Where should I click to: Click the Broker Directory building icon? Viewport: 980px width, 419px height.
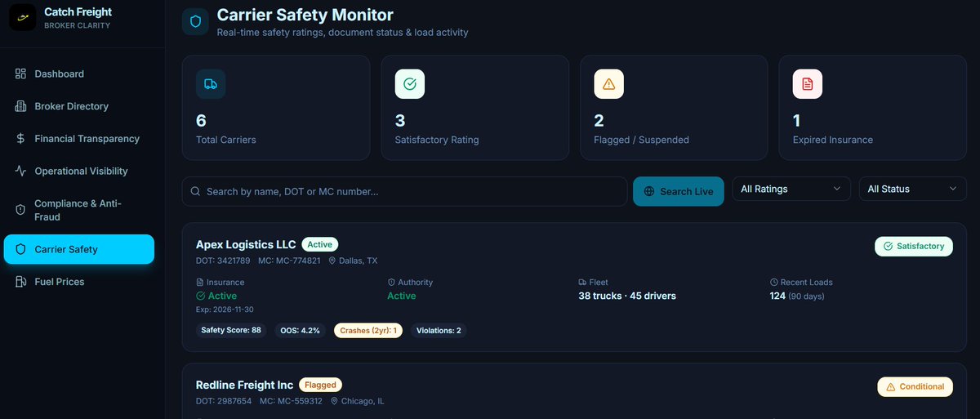coord(20,106)
